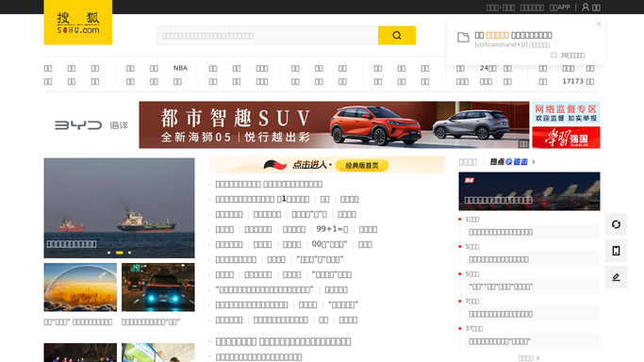This screenshot has height=362, width=644.
Task: Click the refresh icon in side toolbar
Action: [x=616, y=224]
